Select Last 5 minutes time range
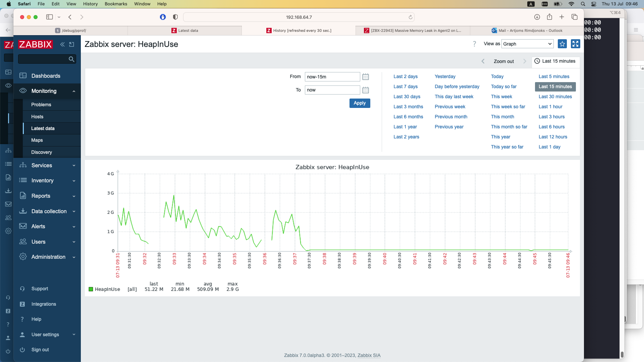This screenshot has height=362, width=644. [554, 77]
